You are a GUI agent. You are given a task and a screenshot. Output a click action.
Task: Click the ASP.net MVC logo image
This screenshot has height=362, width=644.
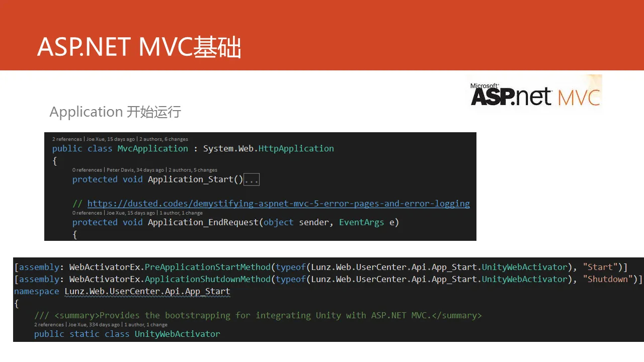pyautogui.click(x=535, y=93)
